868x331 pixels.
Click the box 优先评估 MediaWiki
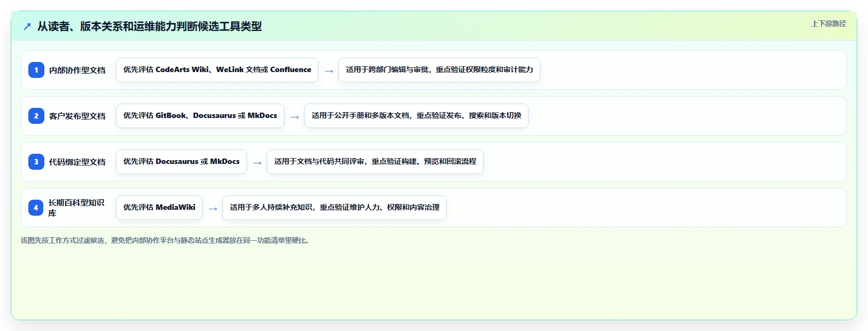[159, 208]
